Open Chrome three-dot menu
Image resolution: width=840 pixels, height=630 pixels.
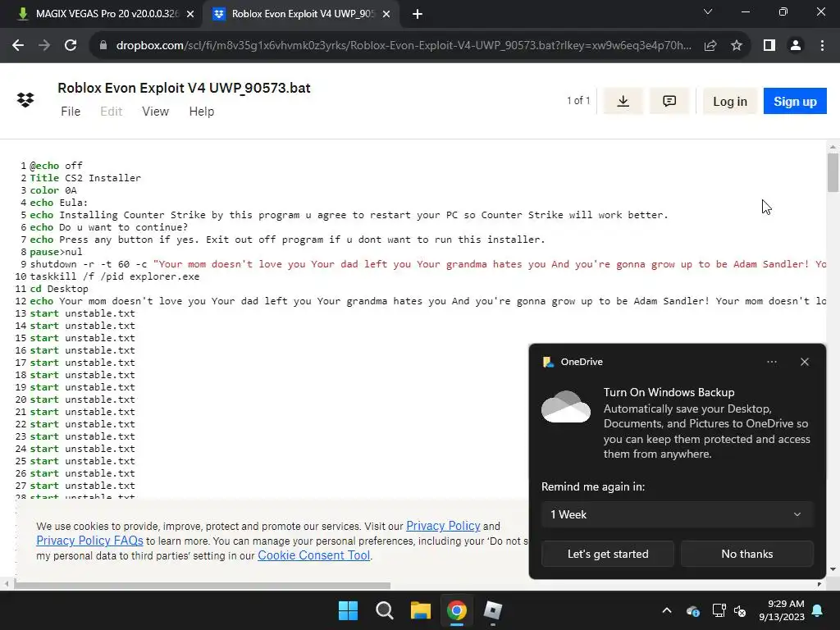pos(822,46)
